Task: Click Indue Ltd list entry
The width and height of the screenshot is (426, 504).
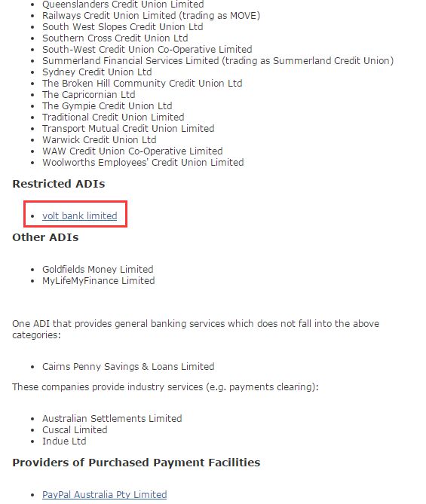Action: (64, 441)
